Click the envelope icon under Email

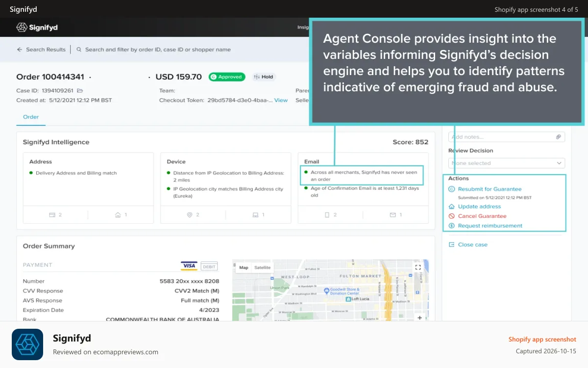pyautogui.click(x=392, y=215)
